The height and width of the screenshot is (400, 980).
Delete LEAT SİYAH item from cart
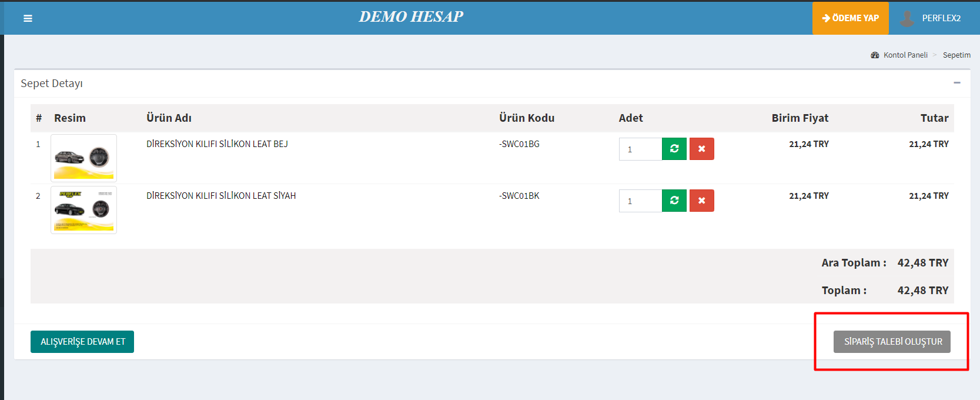[x=701, y=201]
